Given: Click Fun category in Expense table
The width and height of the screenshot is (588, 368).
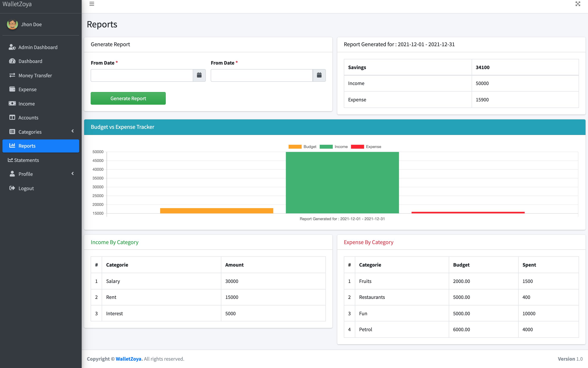Looking at the screenshot, I should point(363,313).
